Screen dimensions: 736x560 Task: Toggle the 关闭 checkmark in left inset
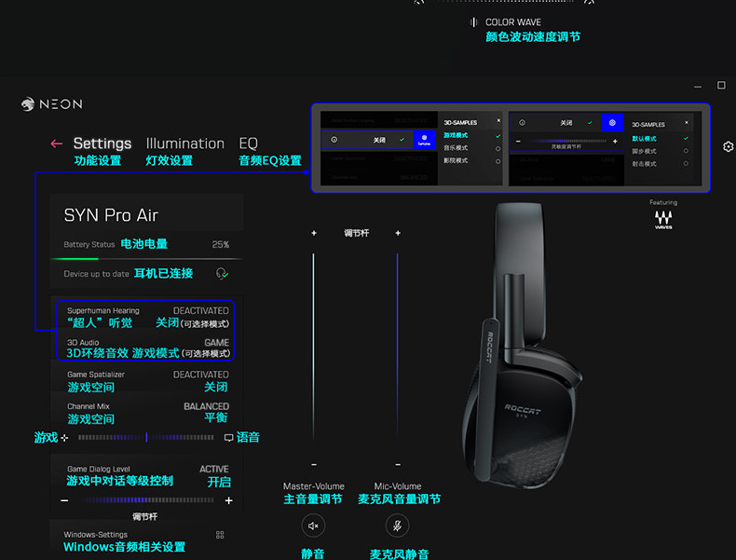[x=402, y=140]
